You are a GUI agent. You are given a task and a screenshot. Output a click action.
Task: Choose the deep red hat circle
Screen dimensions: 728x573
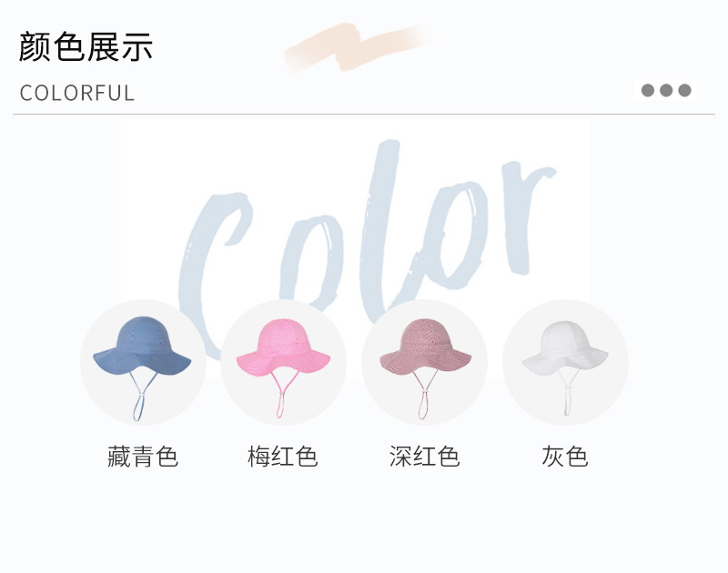tap(424, 362)
